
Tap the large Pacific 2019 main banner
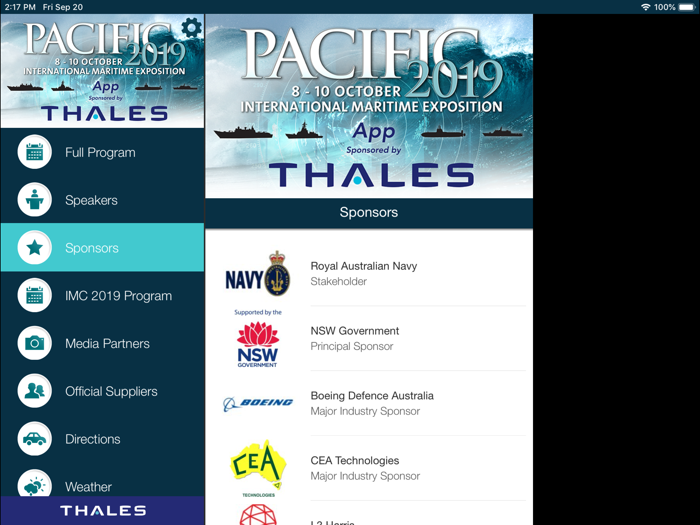[369, 106]
